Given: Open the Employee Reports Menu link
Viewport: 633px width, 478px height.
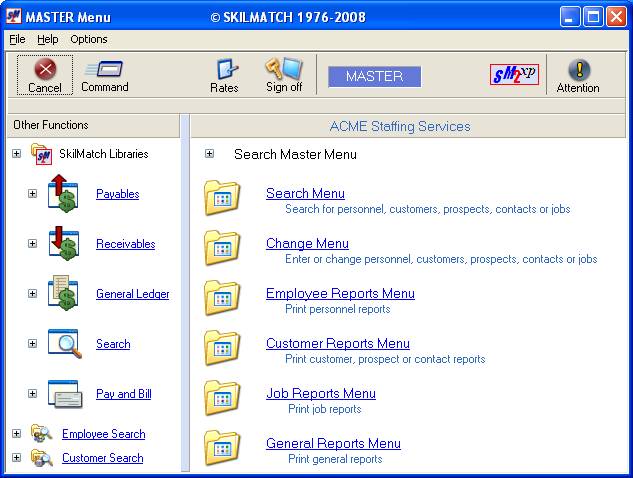Looking at the screenshot, I should click(x=340, y=294).
